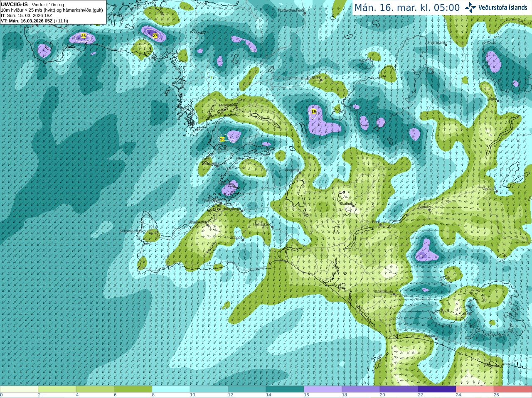Click the 22–24 m/s dark indigo legend swatch

[x=437, y=389]
